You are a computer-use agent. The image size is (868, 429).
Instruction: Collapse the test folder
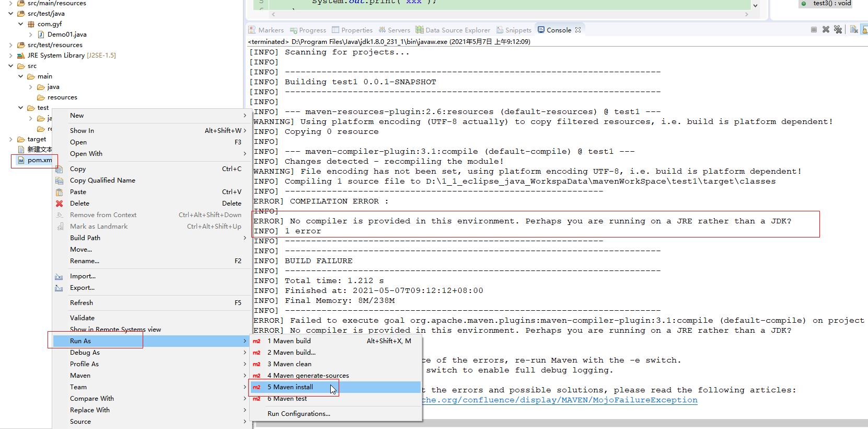(21, 108)
